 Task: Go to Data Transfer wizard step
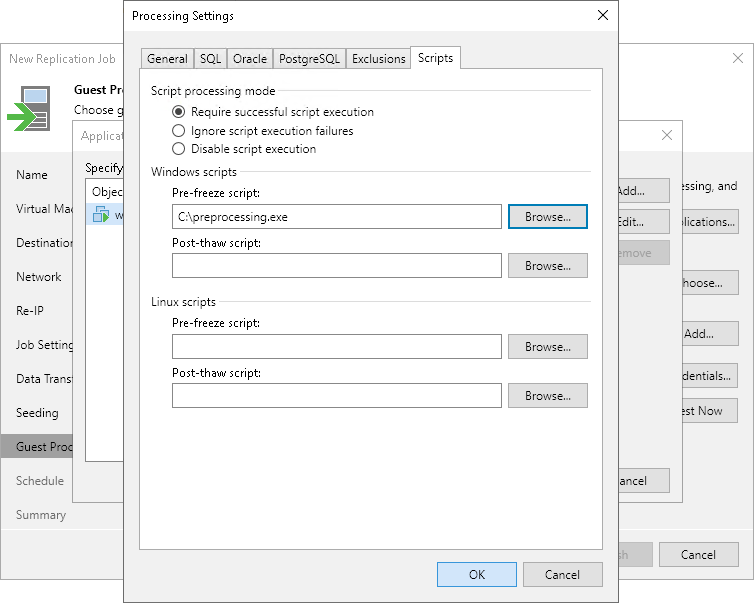(x=44, y=379)
